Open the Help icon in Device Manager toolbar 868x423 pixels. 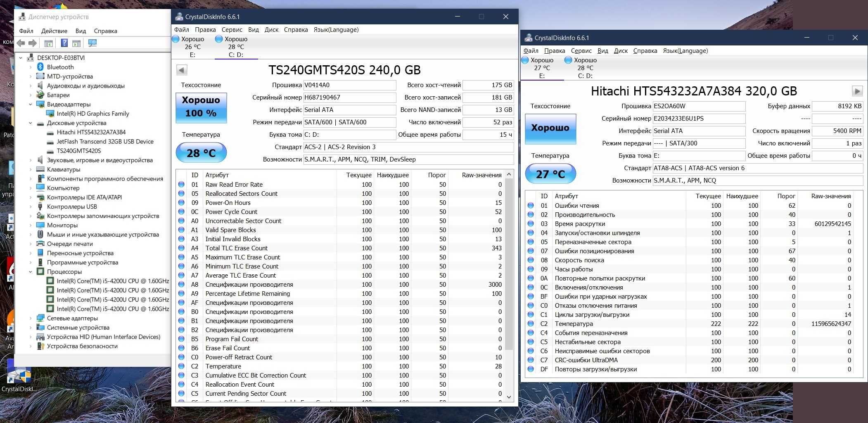pos(64,43)
